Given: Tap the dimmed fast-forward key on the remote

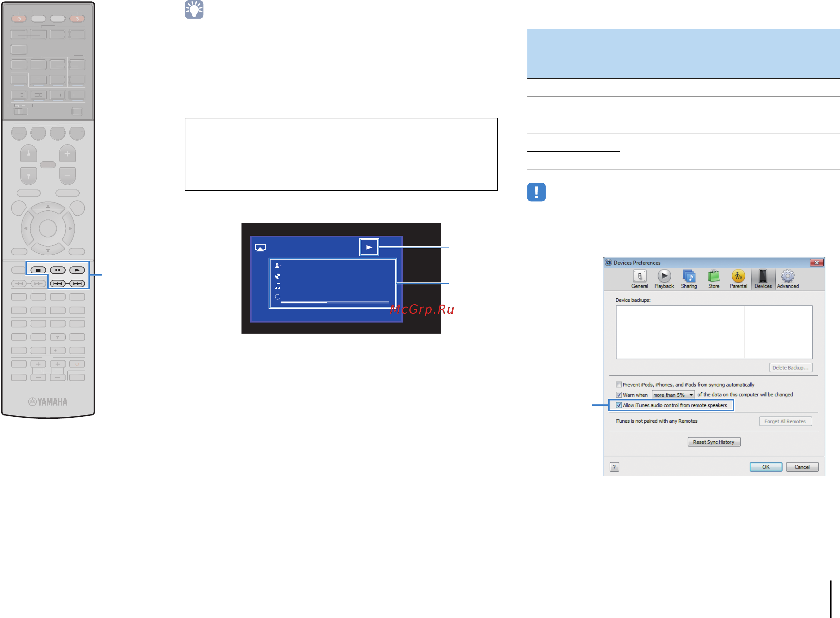Looking at the screenshot, I should coord(38,283).
